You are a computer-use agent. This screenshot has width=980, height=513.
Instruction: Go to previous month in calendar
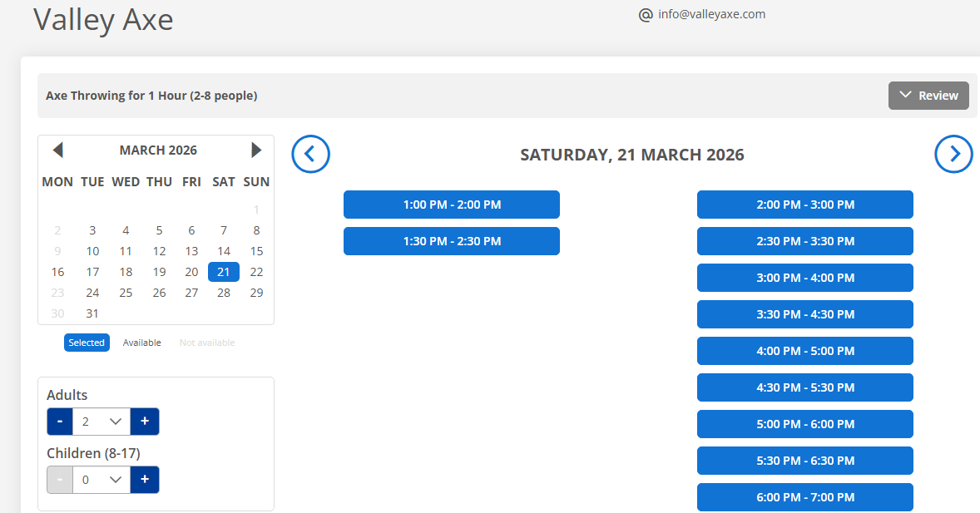[57, 150]
